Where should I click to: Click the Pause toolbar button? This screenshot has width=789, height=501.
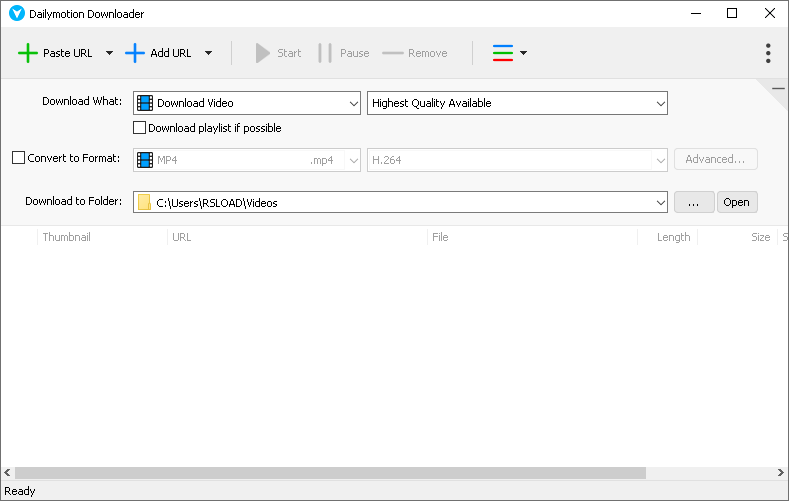coord(344,53)
